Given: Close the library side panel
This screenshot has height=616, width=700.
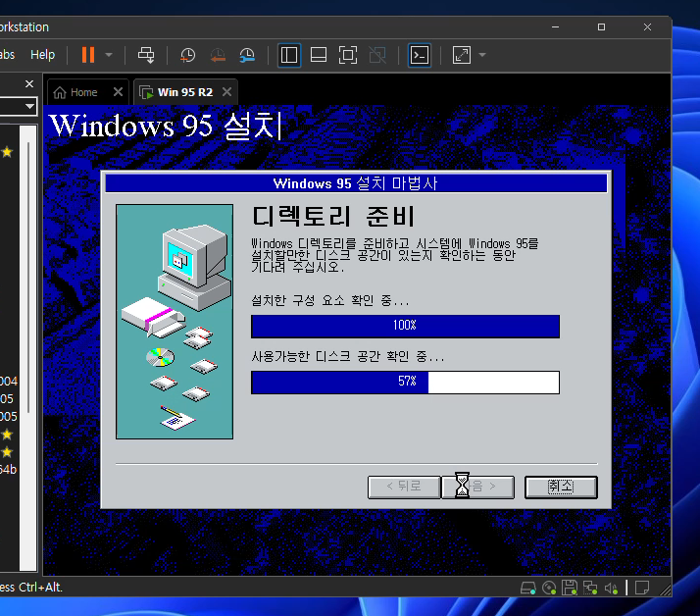Looking at the screenshot, I should pos(29,84).
